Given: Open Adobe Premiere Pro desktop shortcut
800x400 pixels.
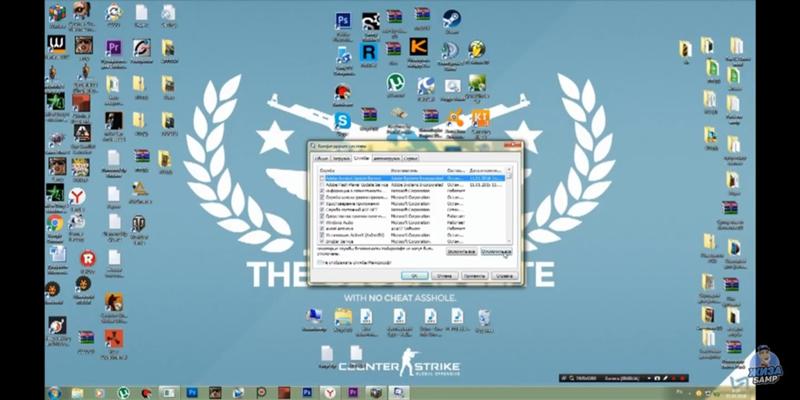Looking at the screenshot, I should pyautogui.click(x=113, y=48).
